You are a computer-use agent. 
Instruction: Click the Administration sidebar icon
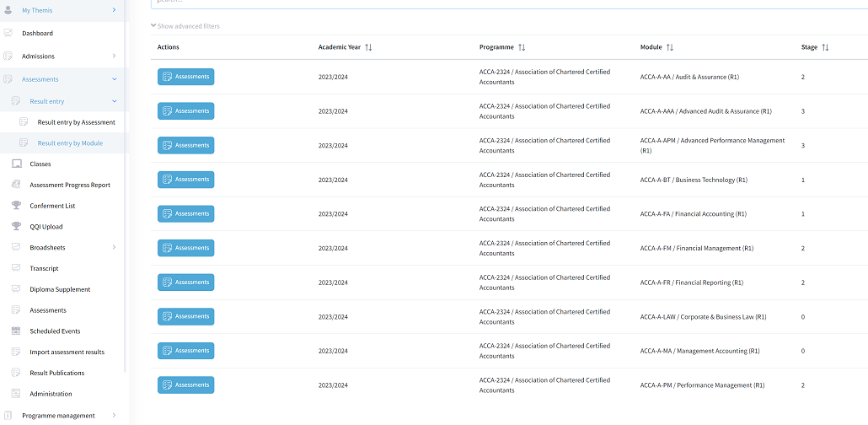(16, 394)
